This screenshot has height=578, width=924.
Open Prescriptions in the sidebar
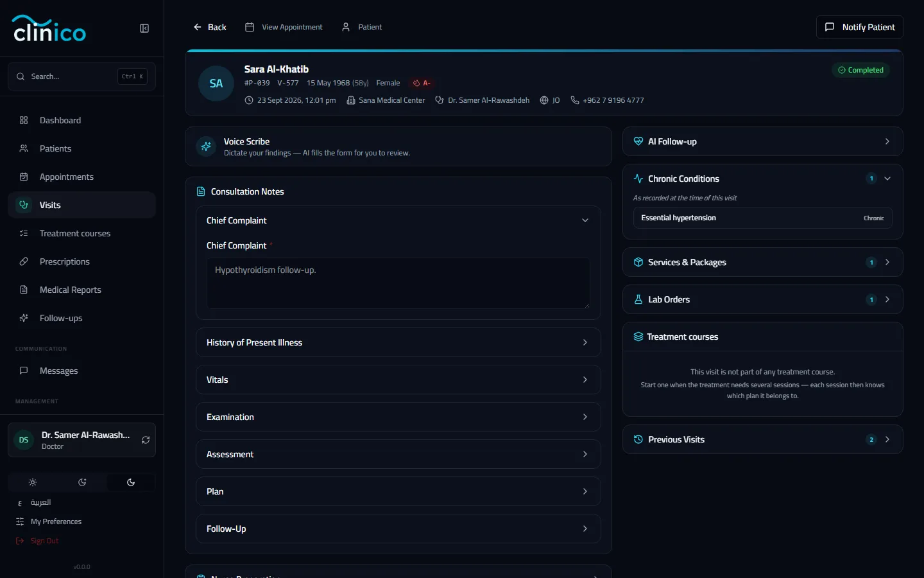pos(81,261)
